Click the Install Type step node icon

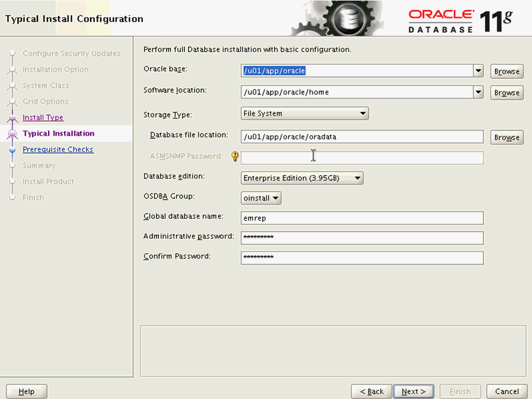(12, 118)
